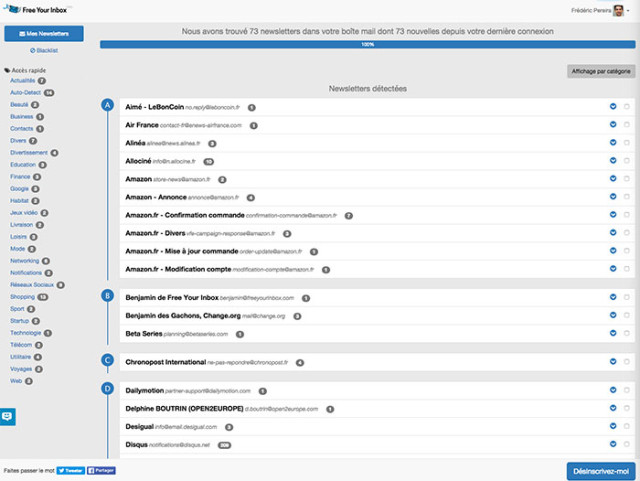The image size is (640, 481).
Task: Click blue check icon for Amazon.fr - Confirmation commande
Action: pyautogui.click(x=613, y=214)
